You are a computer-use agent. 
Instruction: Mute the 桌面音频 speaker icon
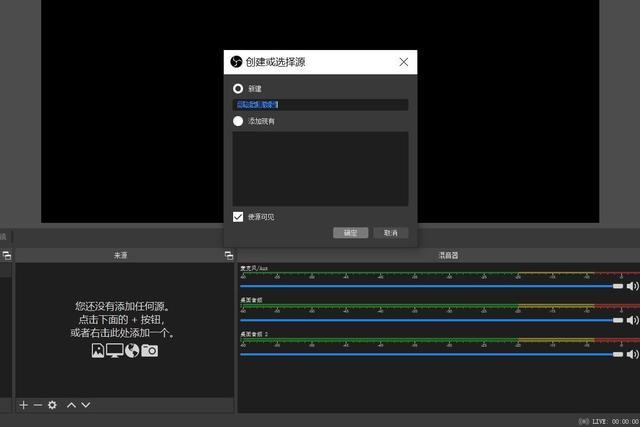(632, 320)
